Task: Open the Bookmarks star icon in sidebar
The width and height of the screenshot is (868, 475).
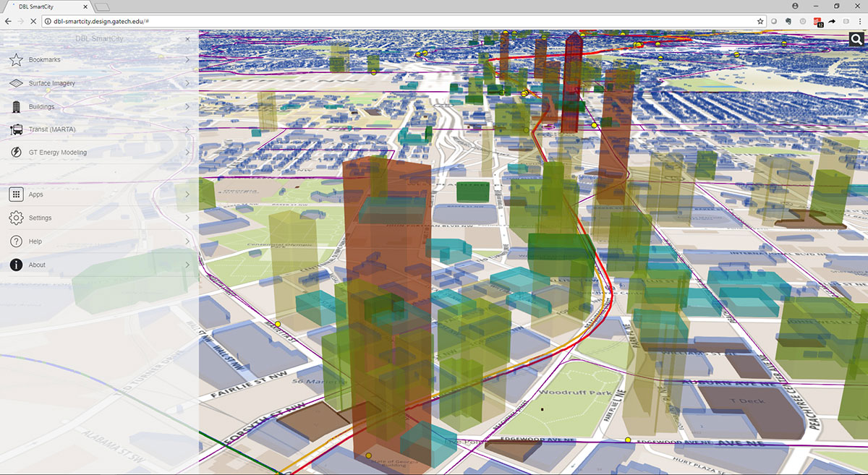Action: (x=16, y=59)
